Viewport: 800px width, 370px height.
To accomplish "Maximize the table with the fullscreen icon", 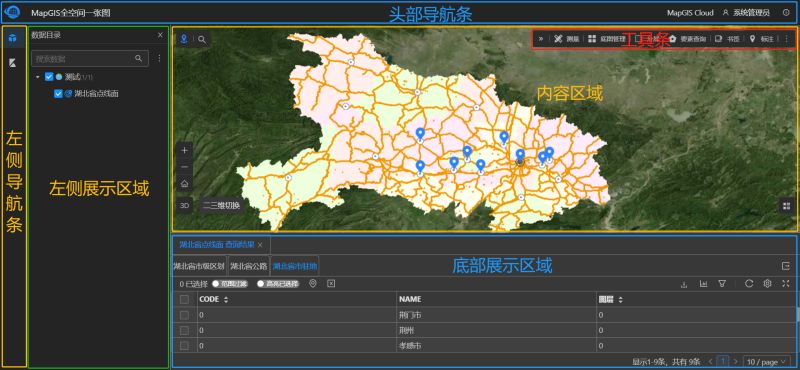I will [x=786, y=284].
